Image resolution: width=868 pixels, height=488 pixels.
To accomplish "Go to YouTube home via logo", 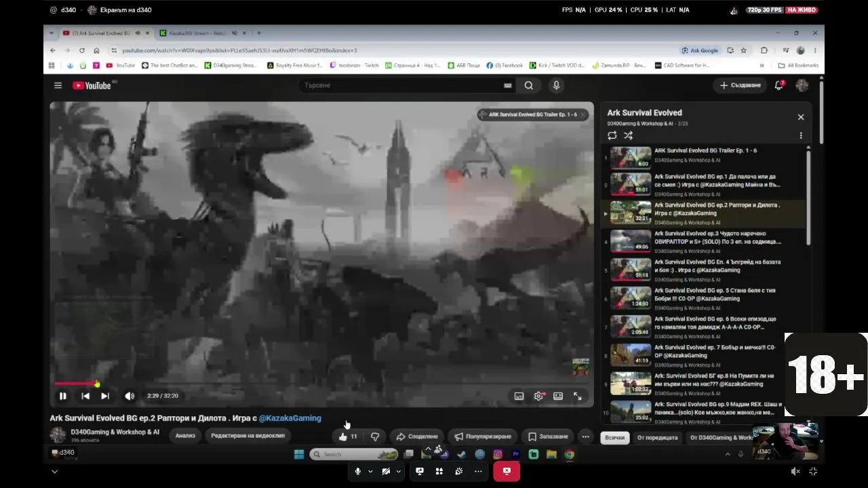I will [x=92, y=85].
